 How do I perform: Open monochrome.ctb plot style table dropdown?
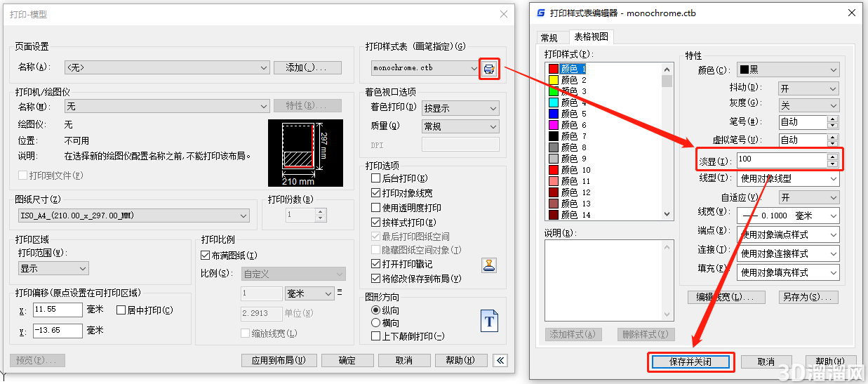click(425, 68)
